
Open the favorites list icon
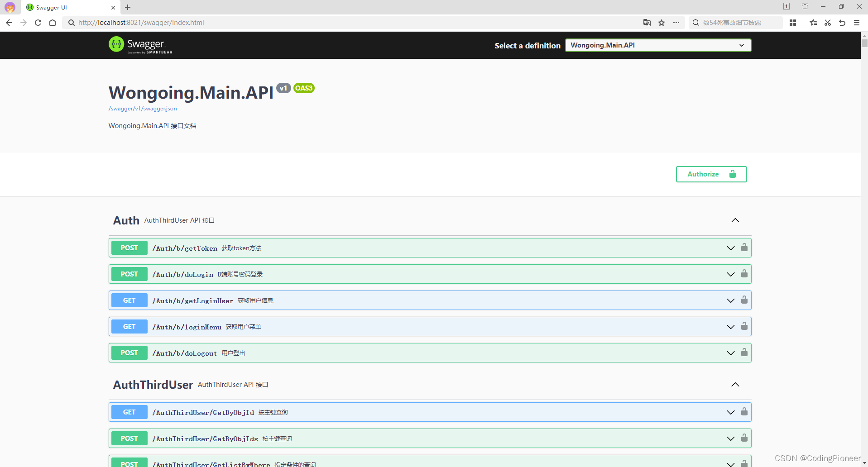pyautogui.click(x=813, y=23)
